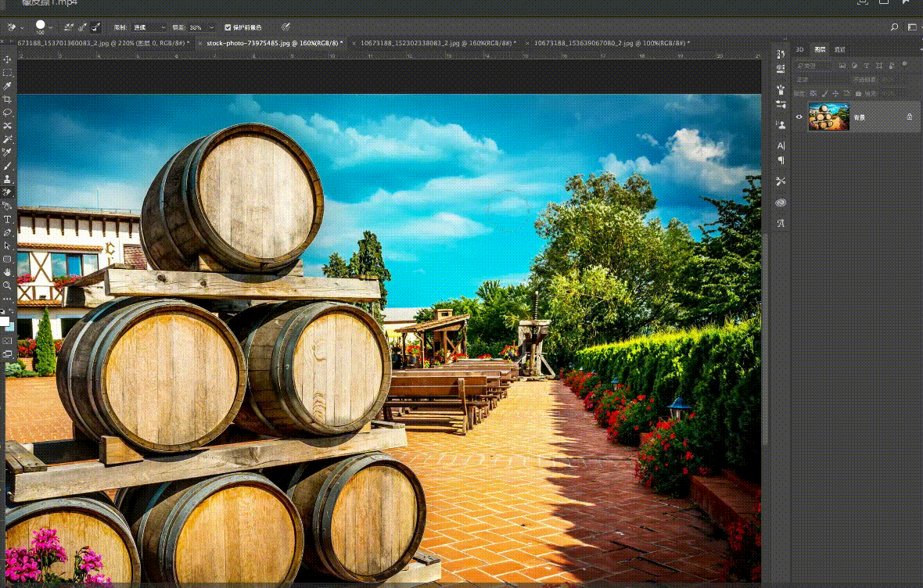Screen dimensions: 923x588
Task: Select the Horizontal Type tool
Action: [x=7, y=220]
